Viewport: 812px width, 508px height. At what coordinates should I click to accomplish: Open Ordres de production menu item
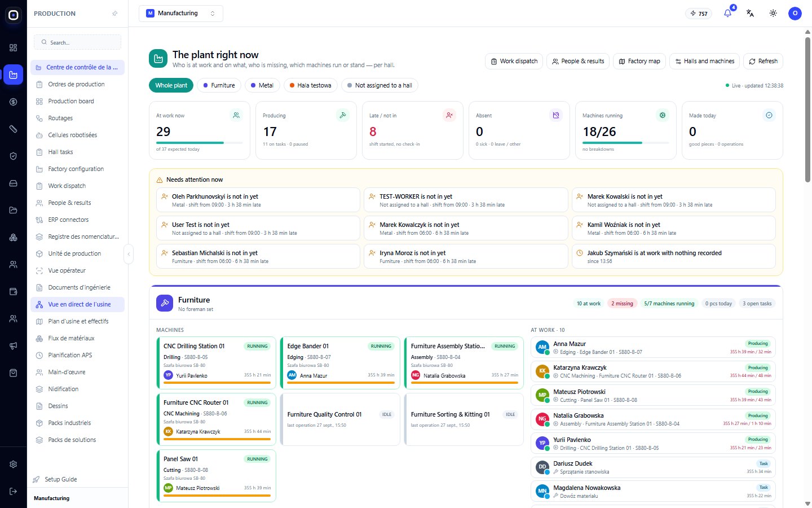[x=77, y=84]
